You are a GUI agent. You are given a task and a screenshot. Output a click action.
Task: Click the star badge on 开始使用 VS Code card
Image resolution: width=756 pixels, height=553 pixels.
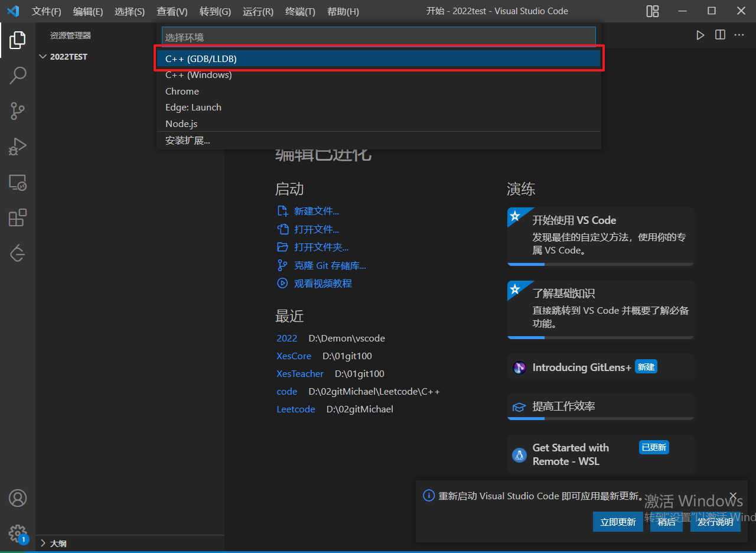click(x=514, y=216)
